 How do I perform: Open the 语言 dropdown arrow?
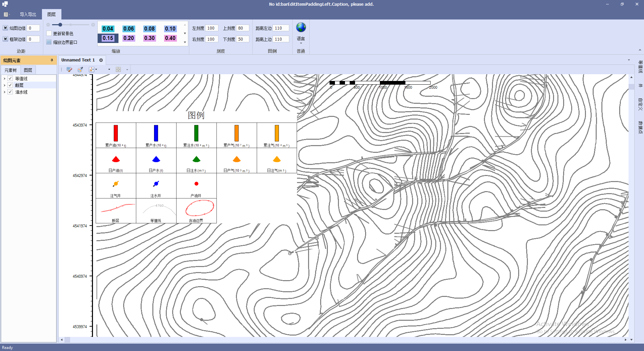point(301,43)
